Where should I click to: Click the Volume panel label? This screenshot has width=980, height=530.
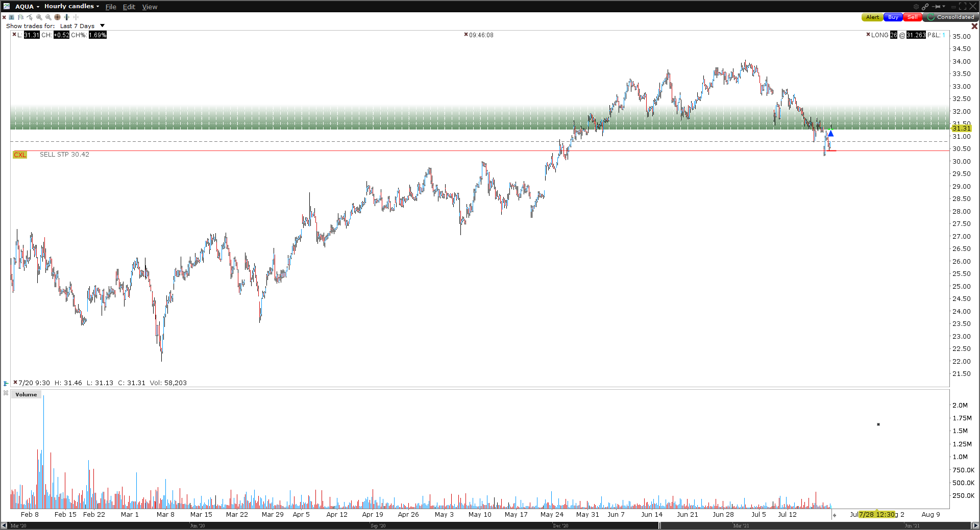tap(26, 394)
